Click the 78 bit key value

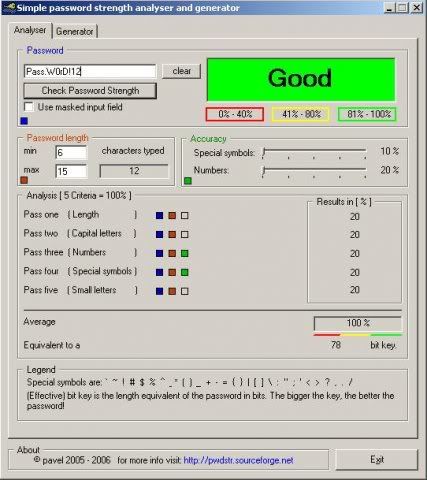(336, 345)
